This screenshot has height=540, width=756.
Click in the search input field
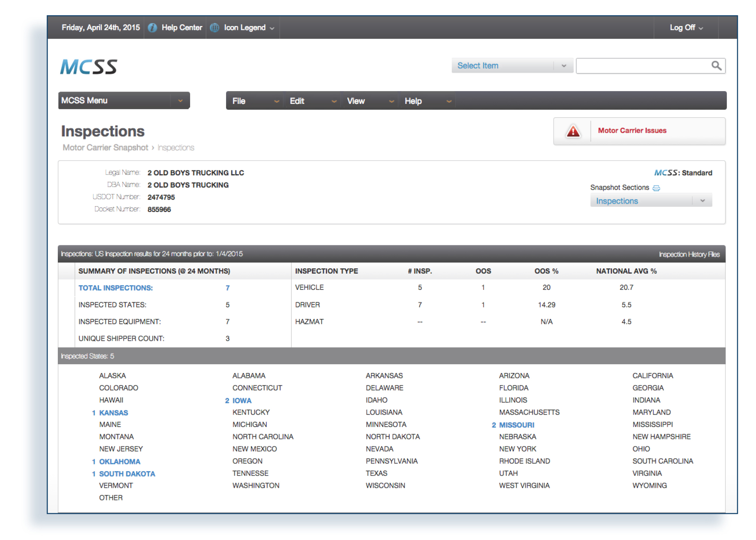coord(643,66)
